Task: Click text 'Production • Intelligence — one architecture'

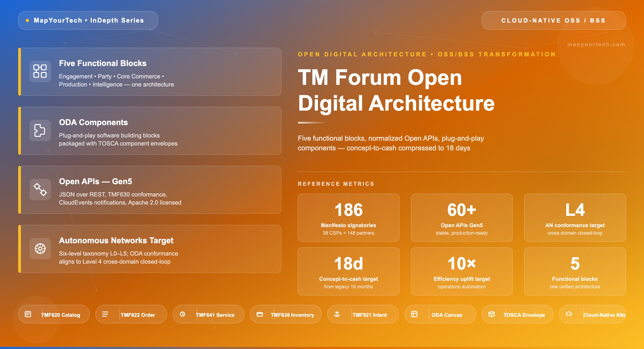Action: [x=116, y=85]
